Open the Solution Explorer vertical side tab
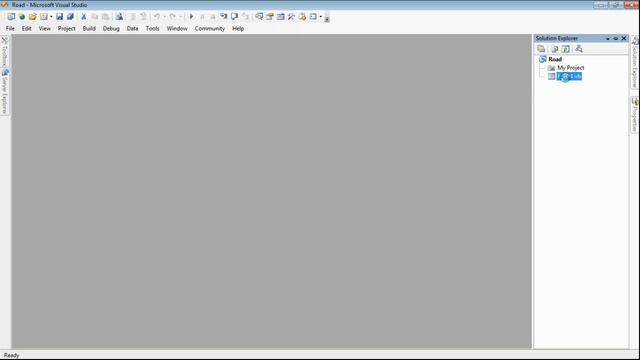640x360 pixels. (635, 62)
